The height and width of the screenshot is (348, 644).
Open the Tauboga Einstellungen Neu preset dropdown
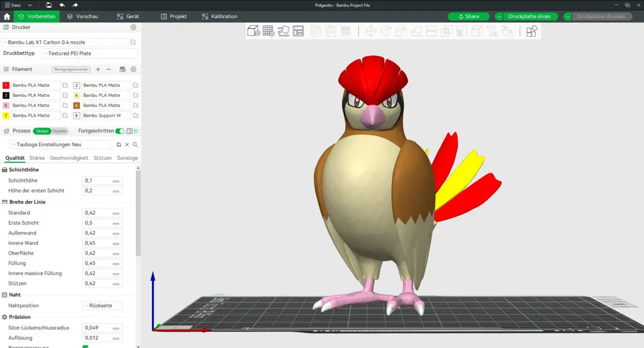tap(61, 144)
